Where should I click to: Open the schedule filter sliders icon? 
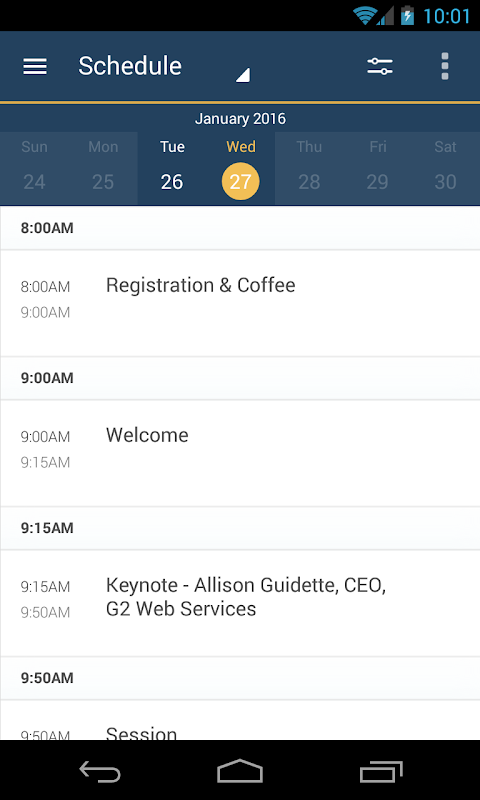[380, 66]
